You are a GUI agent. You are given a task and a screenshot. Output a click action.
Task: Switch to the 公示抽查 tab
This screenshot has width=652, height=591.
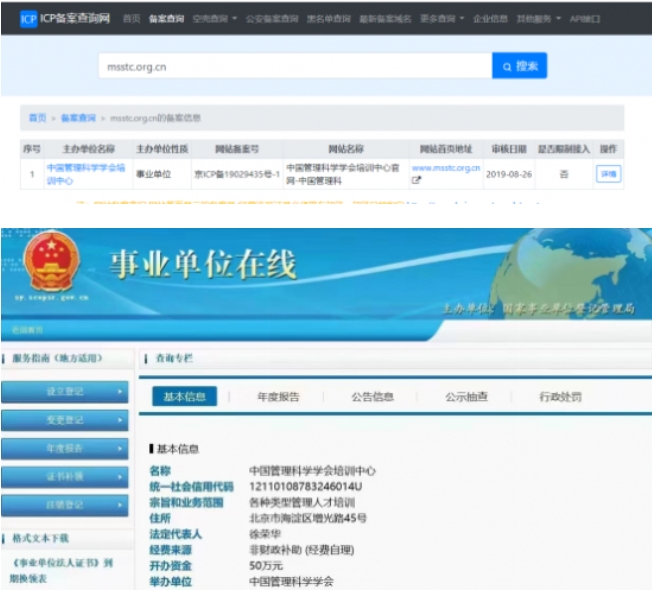[466, 397]
